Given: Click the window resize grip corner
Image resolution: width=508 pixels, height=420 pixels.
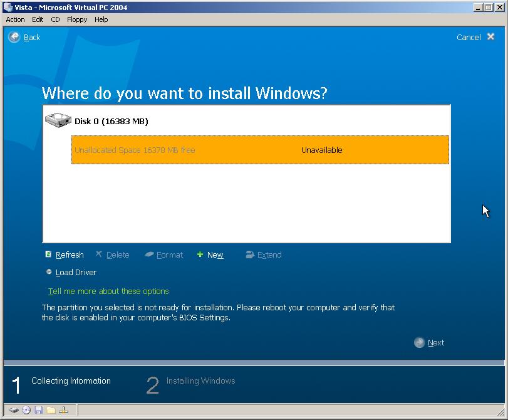Looking at the screenshot, I should click(x=501, y=412).
